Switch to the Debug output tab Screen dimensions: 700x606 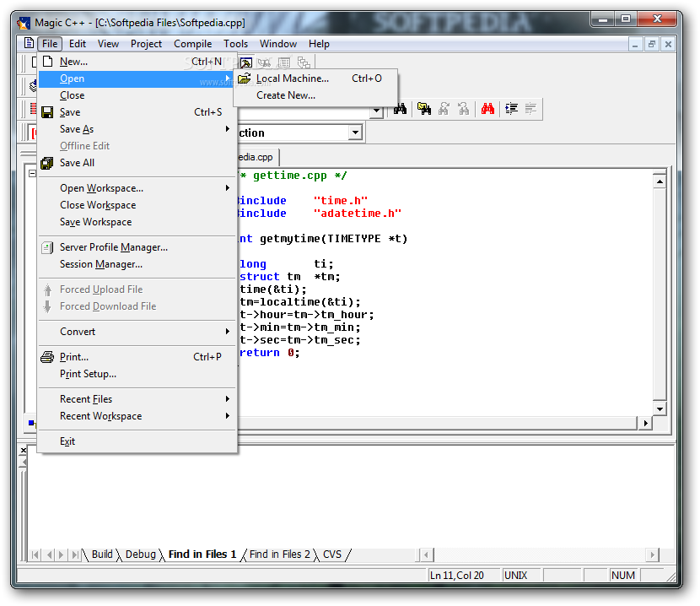[x=141, y=555]
